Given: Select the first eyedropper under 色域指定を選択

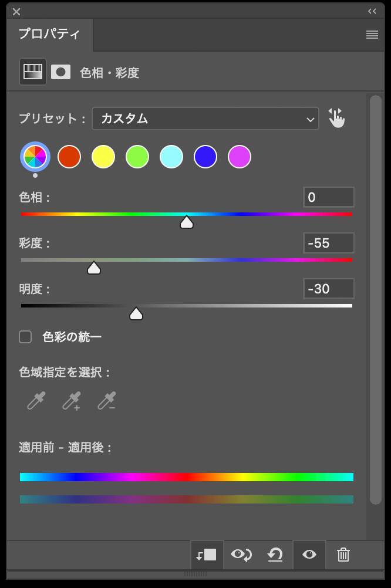Looking at the screenshot, I should [35, 401].
